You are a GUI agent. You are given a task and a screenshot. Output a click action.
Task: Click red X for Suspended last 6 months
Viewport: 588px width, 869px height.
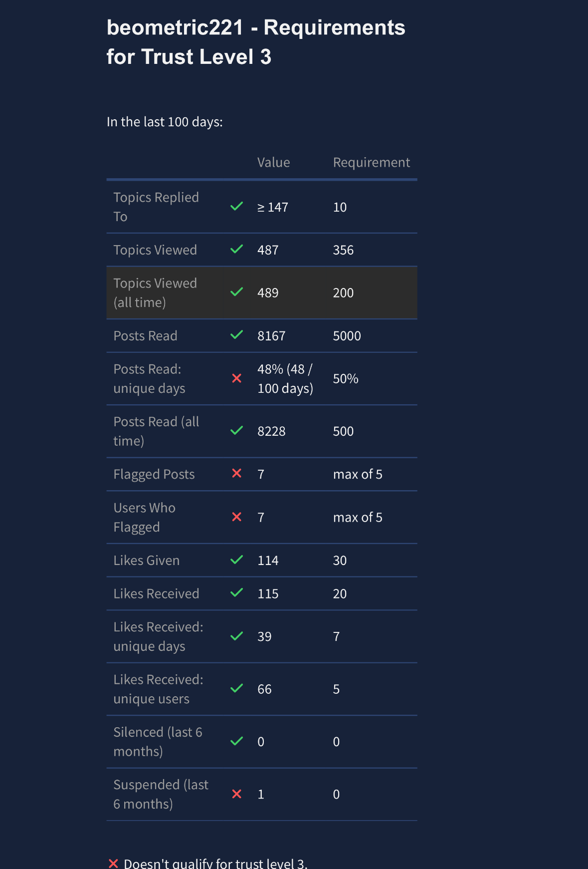point(237,794)
